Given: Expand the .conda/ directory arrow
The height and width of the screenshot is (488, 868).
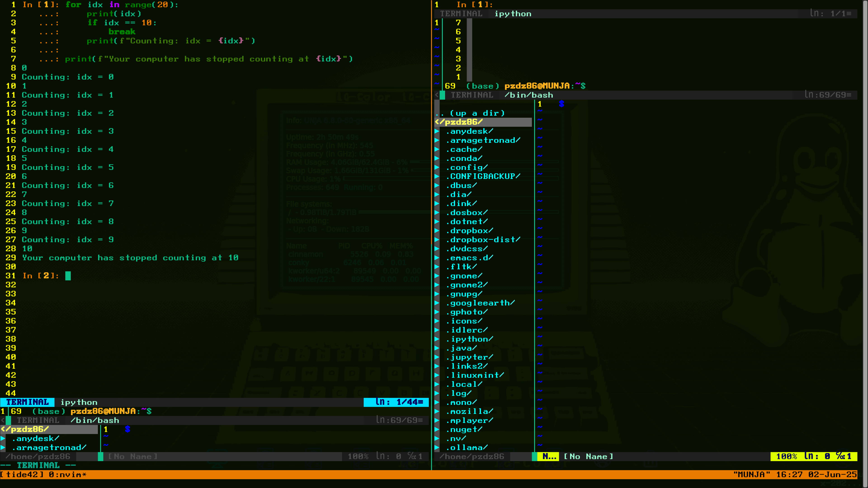Looking at the screenshot, I should point(437,158).
